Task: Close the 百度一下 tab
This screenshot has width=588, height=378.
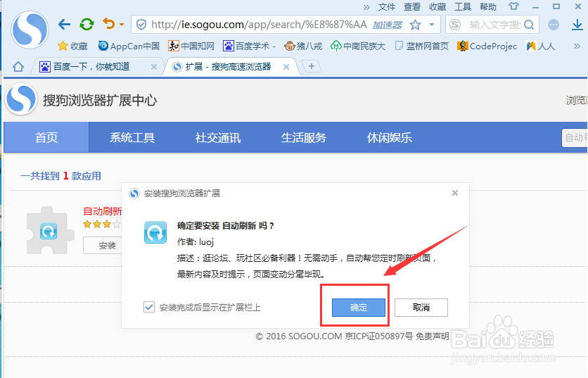Action: pos(154,67)
